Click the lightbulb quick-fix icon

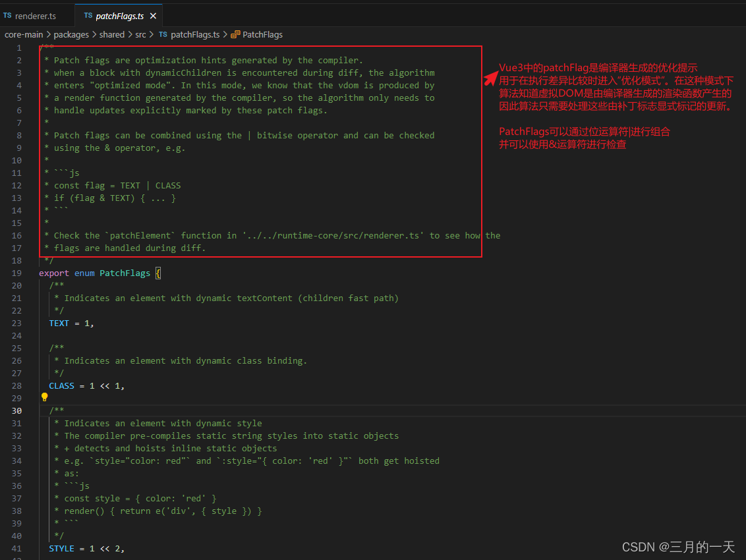[44, 397]
